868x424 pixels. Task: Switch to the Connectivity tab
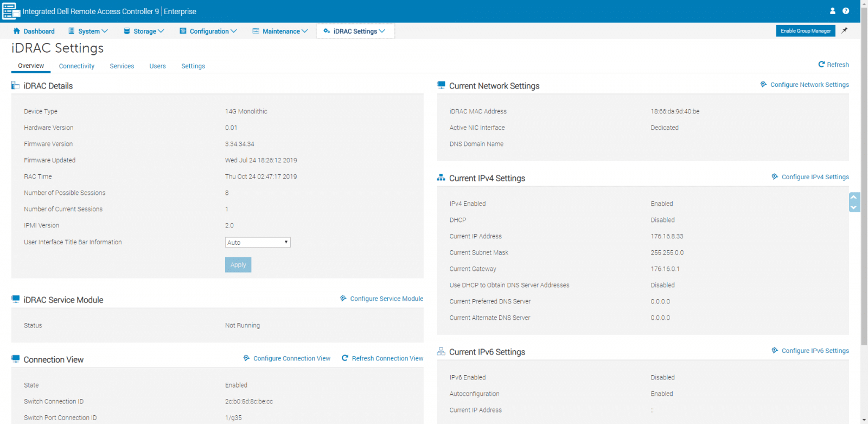coord(76,66)
